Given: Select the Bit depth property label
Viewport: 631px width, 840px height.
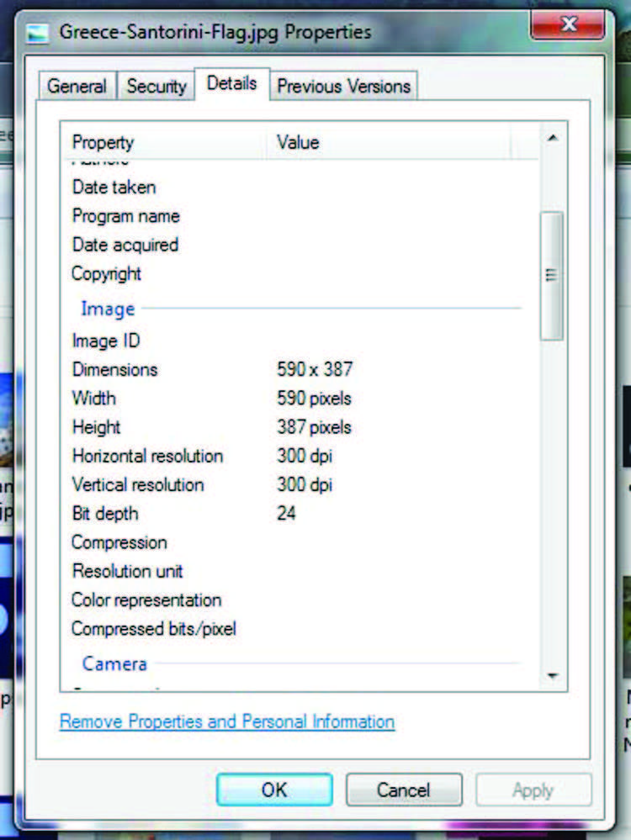Looking at the screenshot, I should point(105,514).
